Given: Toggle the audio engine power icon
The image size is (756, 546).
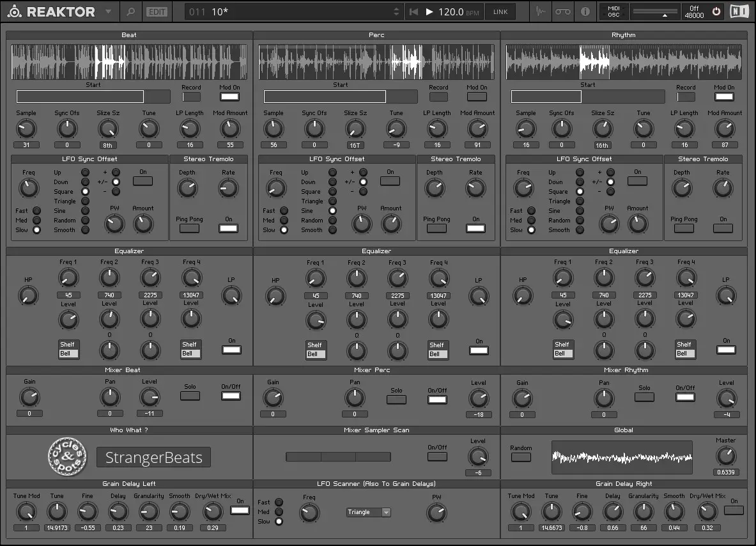Looking at the screenshot, I should point(716,12).
